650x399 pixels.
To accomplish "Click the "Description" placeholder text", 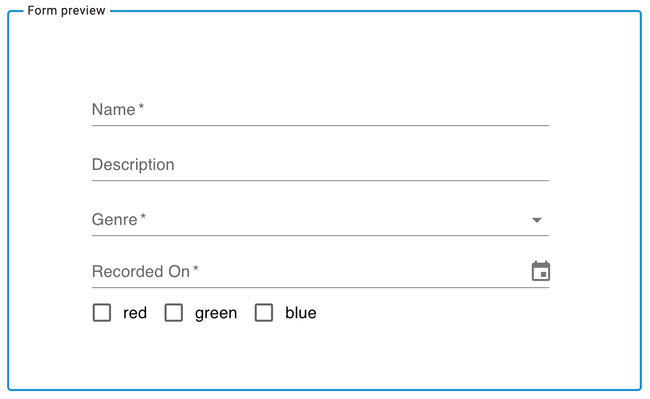I will (133, 164).
